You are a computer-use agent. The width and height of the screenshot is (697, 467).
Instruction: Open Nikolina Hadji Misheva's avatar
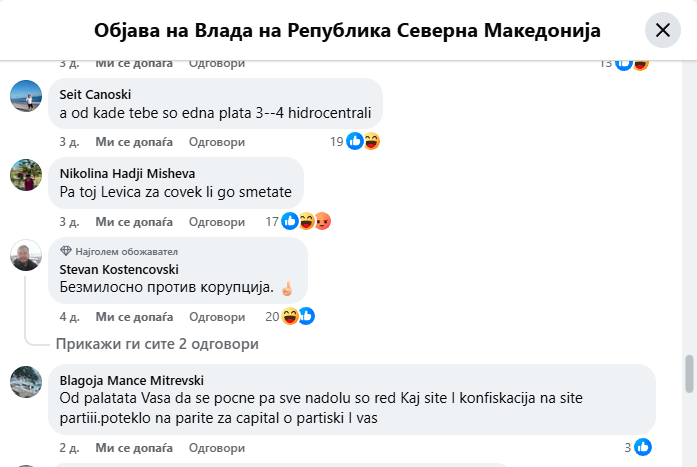26,175
